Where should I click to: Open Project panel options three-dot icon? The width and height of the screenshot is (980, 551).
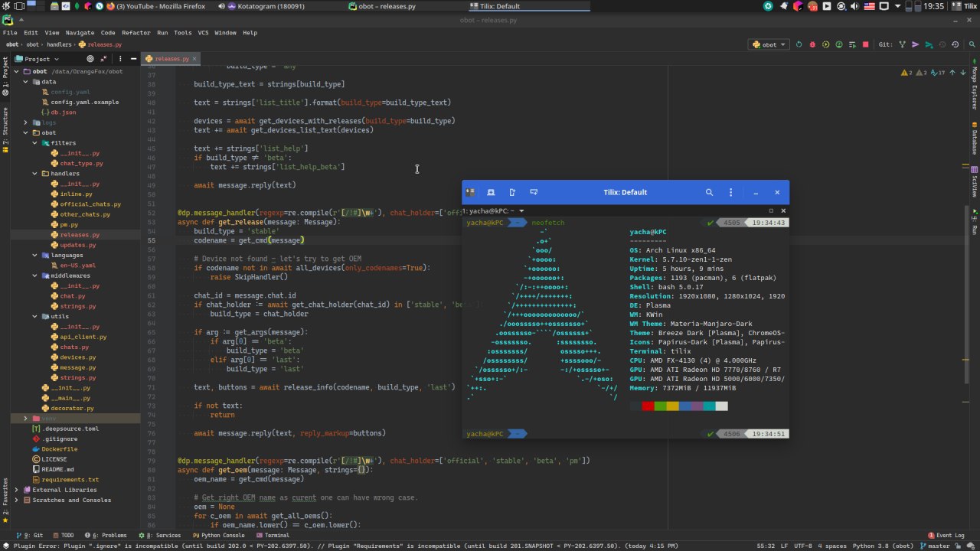click(x=120, y=59)
